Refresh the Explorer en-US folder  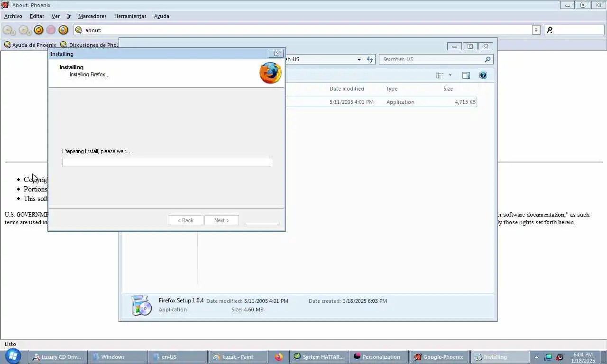(x=370, y=59)
